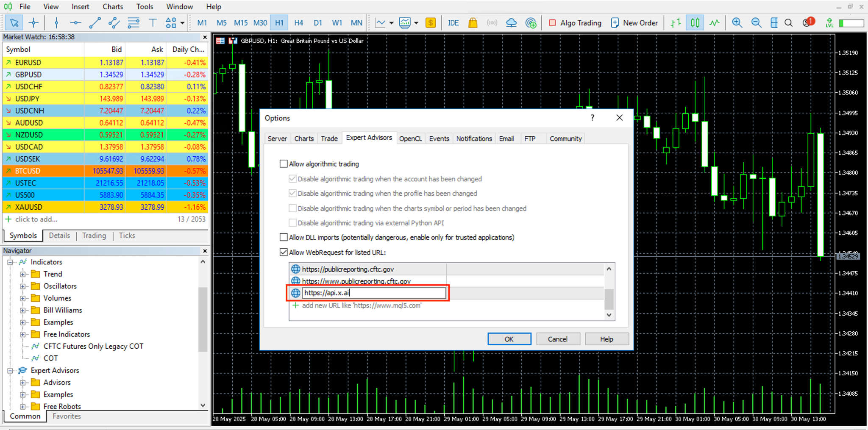Screen dimensions: 868x430
Task: Open the toolbar search magnifier
Action: [788, 23]
